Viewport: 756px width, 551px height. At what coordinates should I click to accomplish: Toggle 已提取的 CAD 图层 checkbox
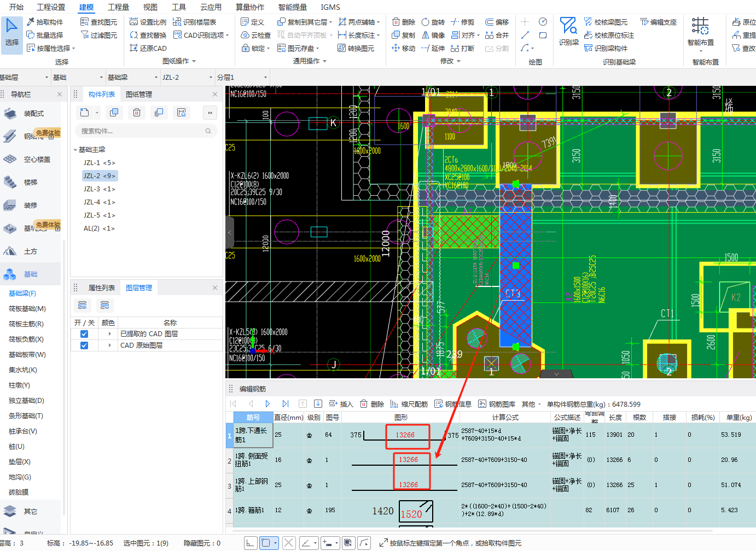(84, 334)
